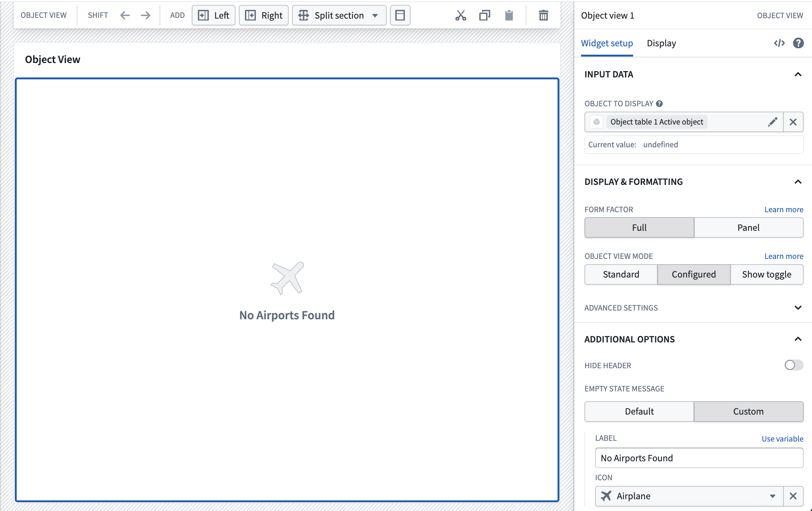Screen dimensions: 812x511
Task: Delete the widget with the trash icon
Action: pos(543,15)
